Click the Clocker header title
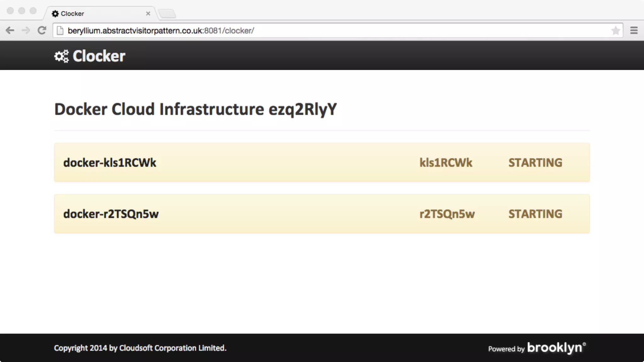Viewport: 644px width, 362px height. point(99,56)
